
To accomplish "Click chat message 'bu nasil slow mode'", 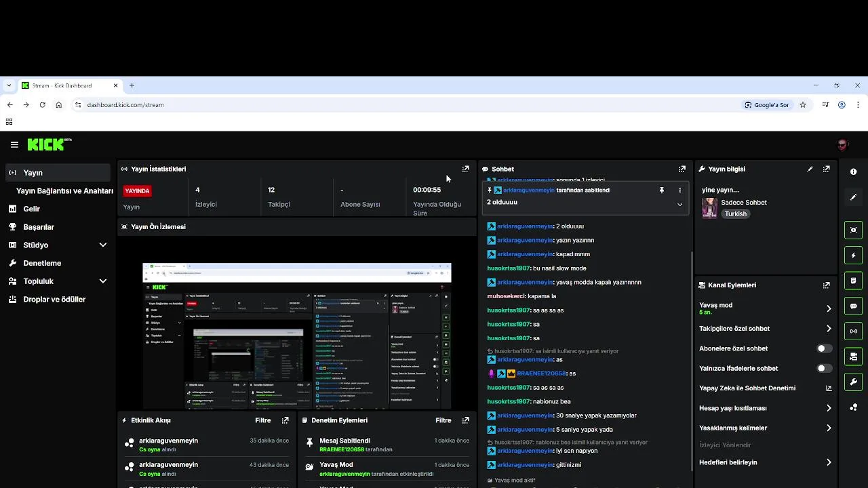I will [559, 268].
